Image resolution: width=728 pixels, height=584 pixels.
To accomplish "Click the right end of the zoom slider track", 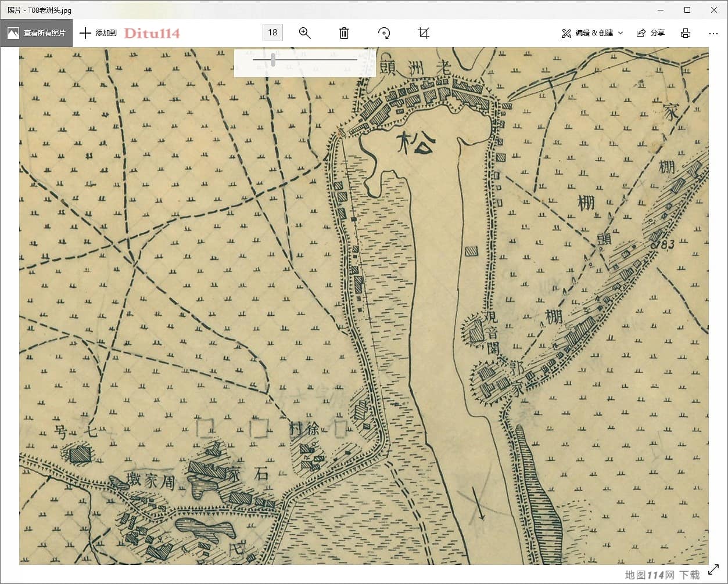I will 356,59.
